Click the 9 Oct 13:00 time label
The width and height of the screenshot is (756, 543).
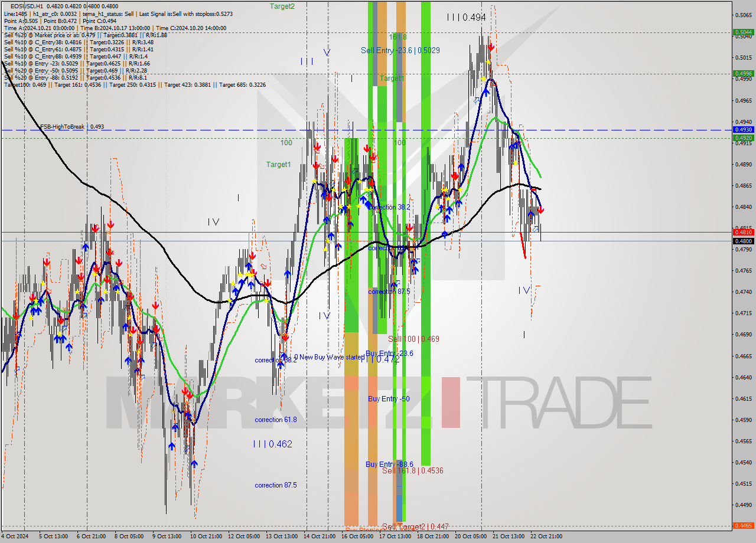point(167,537)
